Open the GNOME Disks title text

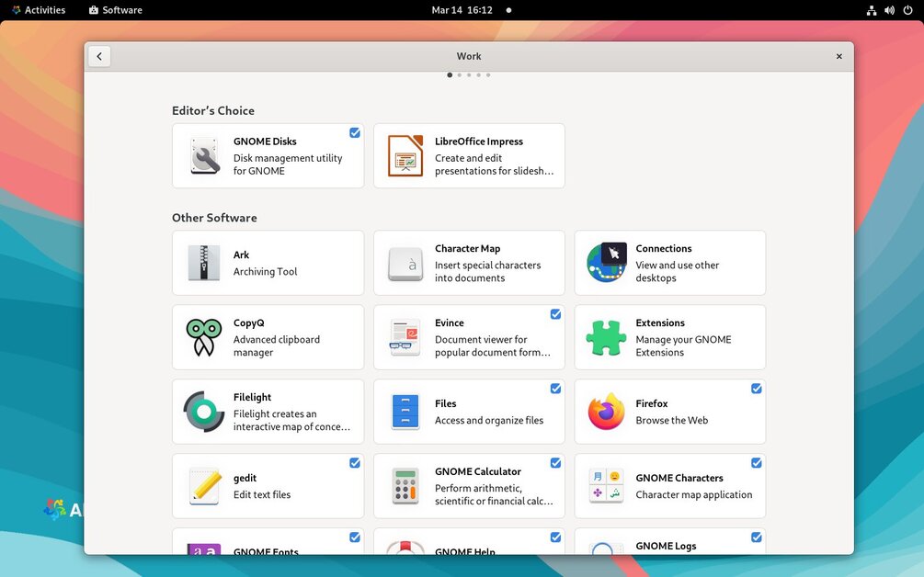265,141
